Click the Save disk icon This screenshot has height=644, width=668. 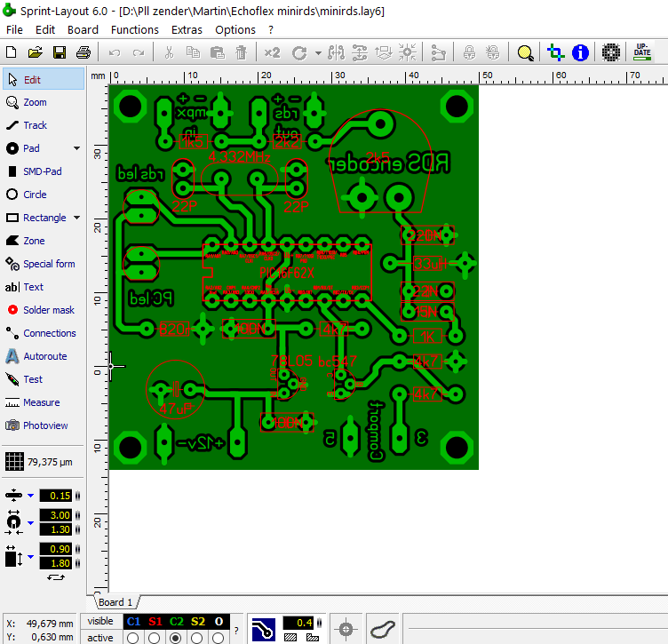pos(60,53)
